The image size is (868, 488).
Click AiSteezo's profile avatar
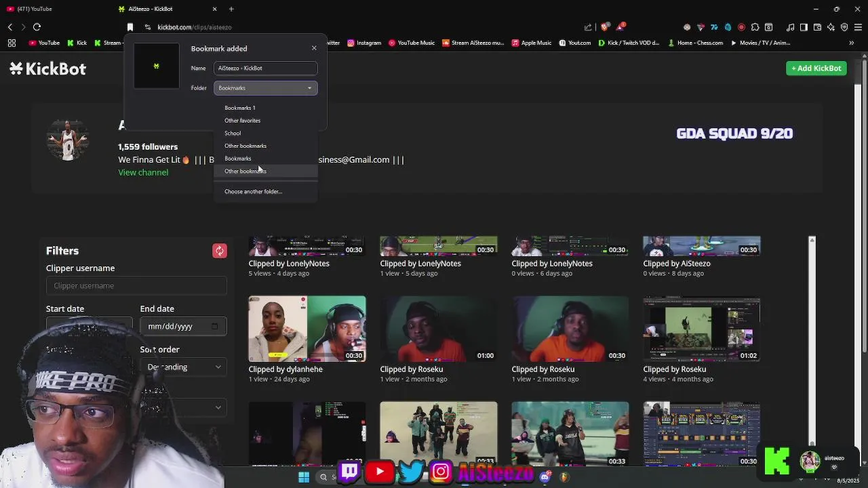point(67,140)
